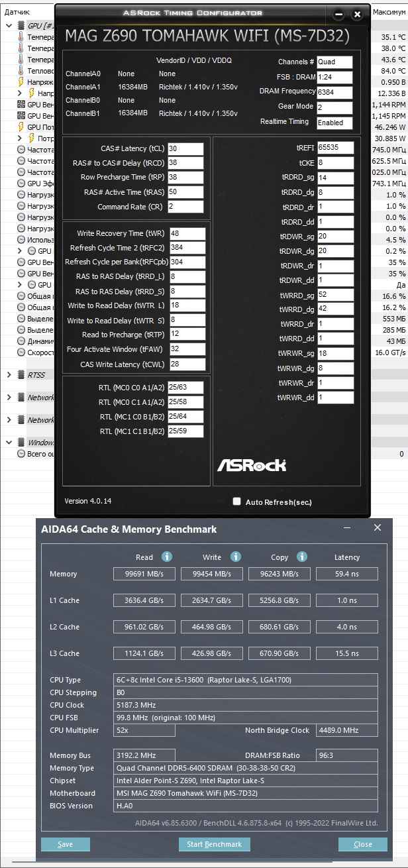The image size is (408, 868).
Task: Click the Refresh Cycle Time 2 (tRFC2) field
Action: [x=187, y=248]
